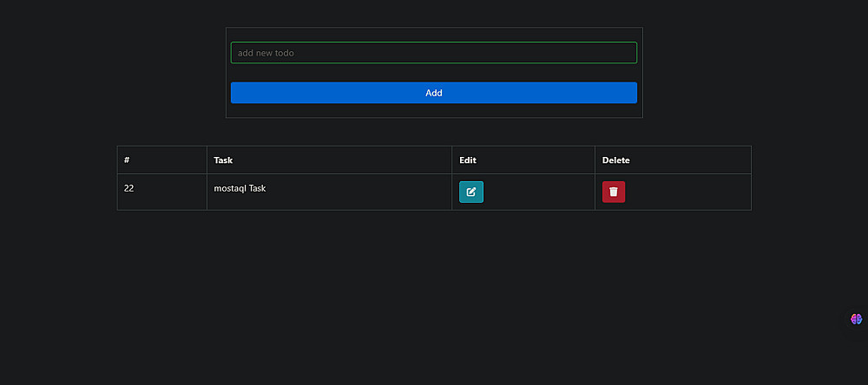Image resolution: width=868 pixels, height=385 pixels.
Task: Focus the "add new todo" input field
Action: (433, 53)
